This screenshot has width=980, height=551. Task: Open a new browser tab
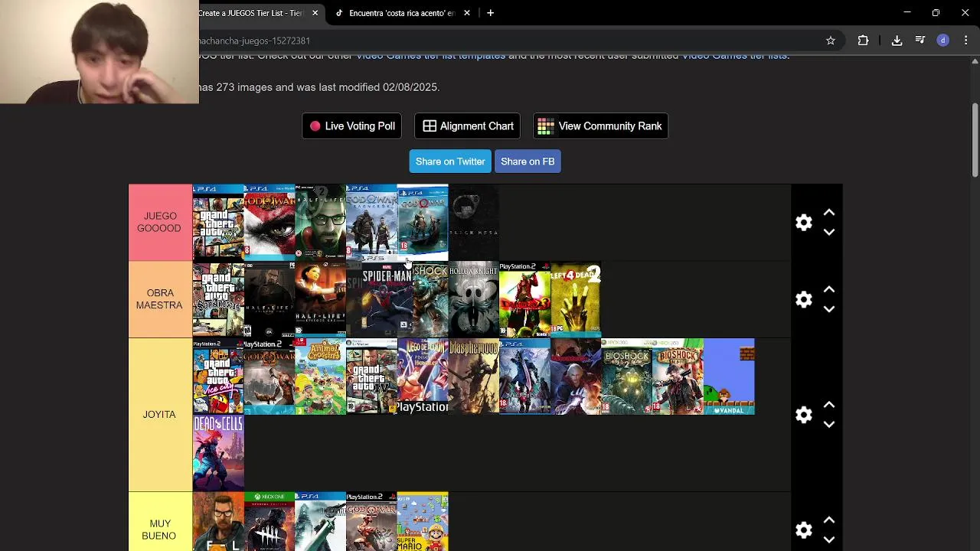(490, 13)
